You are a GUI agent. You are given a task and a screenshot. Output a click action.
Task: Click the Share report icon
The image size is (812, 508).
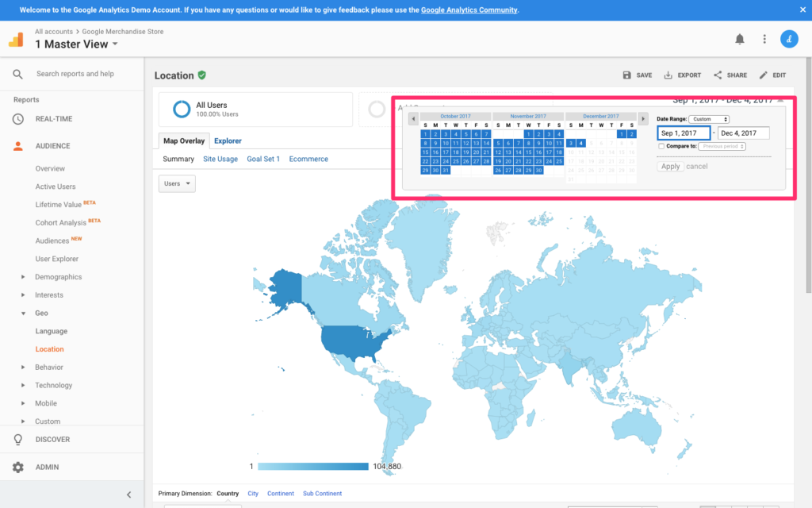coord(718,75)
